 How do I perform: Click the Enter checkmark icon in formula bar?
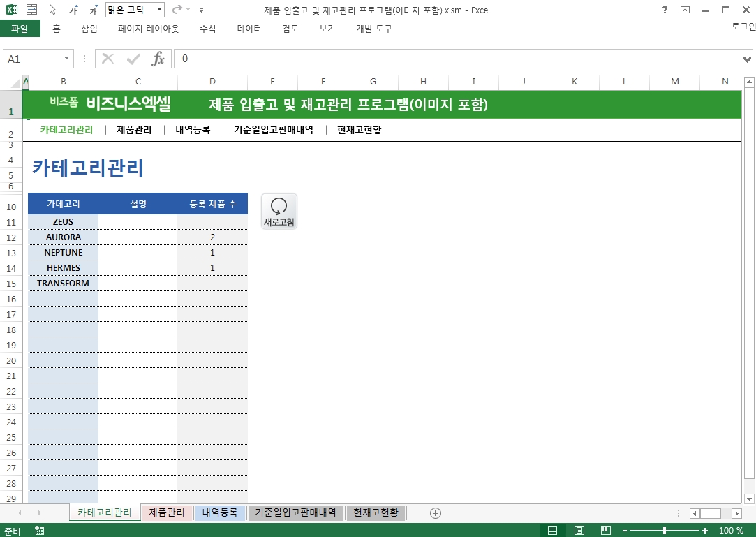pyautogui.click(x=133, y=59)
